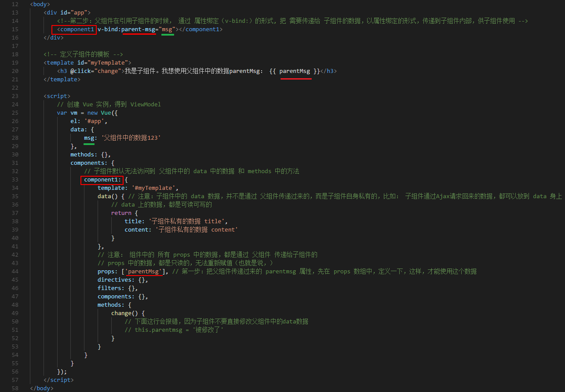Click the '#app' string on line 26
The image size is (565, 392).
tap(94, 121)
